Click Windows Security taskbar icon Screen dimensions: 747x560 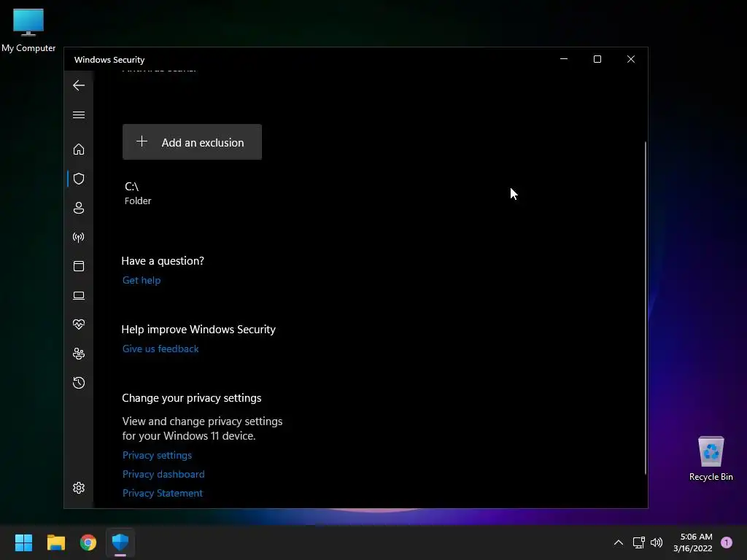[x=120, y=542]
